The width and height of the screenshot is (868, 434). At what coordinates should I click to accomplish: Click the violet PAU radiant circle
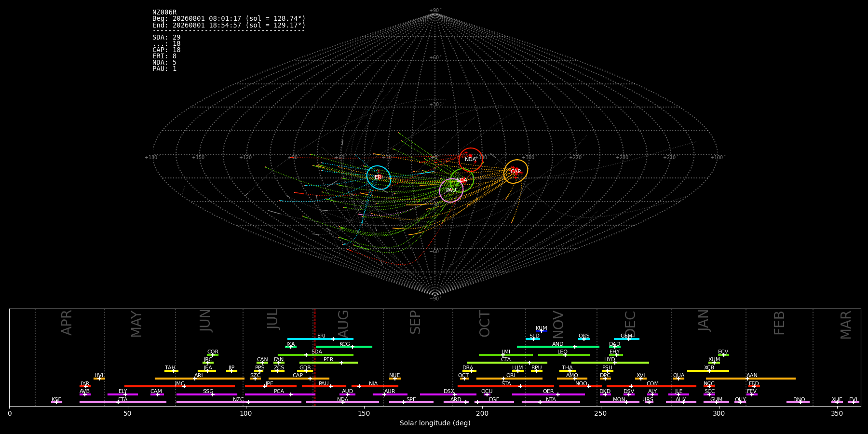[451, 190]
